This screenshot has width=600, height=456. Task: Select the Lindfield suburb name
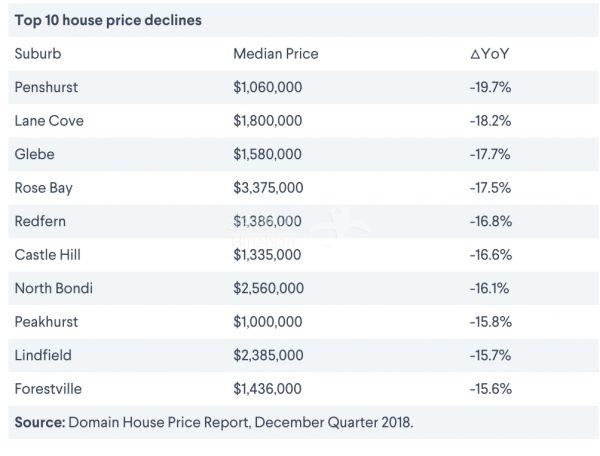[43, 355]
